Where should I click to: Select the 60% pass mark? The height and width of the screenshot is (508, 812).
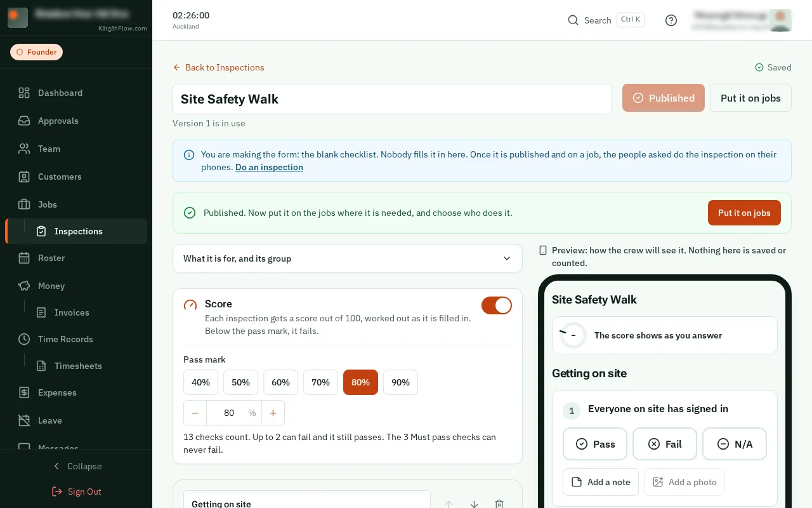[x=281, y=382]
